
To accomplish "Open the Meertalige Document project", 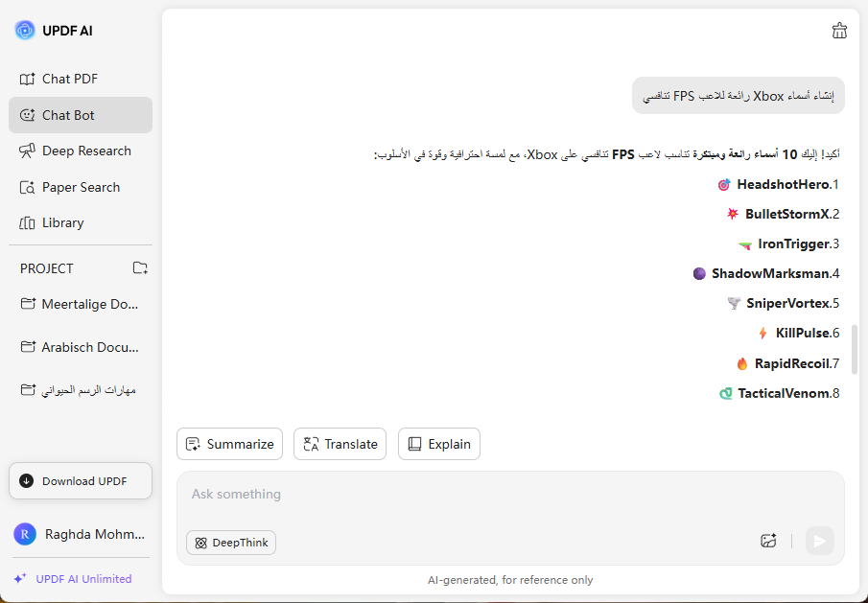I will [x=81, y=304].
